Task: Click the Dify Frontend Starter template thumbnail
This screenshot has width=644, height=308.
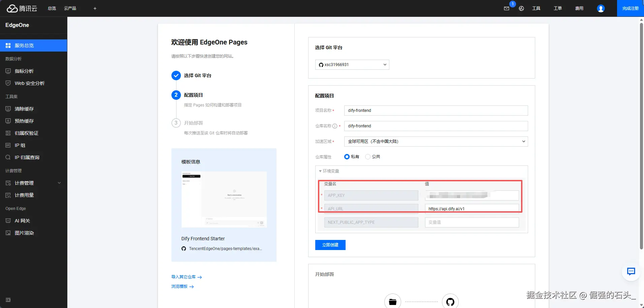Action: [x=224, y=199]
